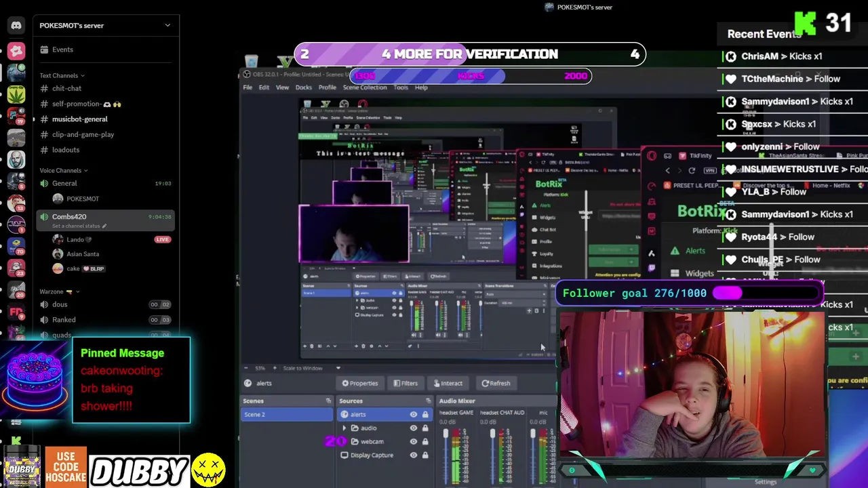Adjust headset CHAT AUD volume fader
Screen dimensions: 868x488
[x=493, y=435]
